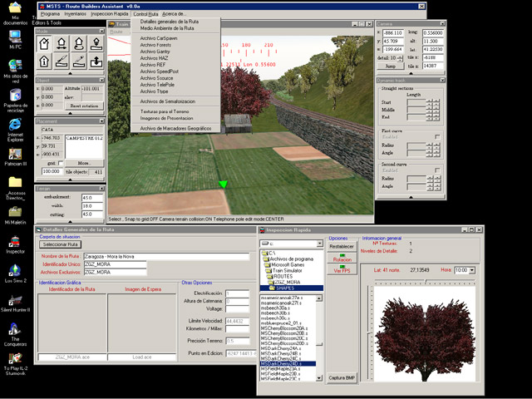Screen dimensions: 532x399
Task: Click the house icon in the Mode panel
Action: (x=44, y=44)
